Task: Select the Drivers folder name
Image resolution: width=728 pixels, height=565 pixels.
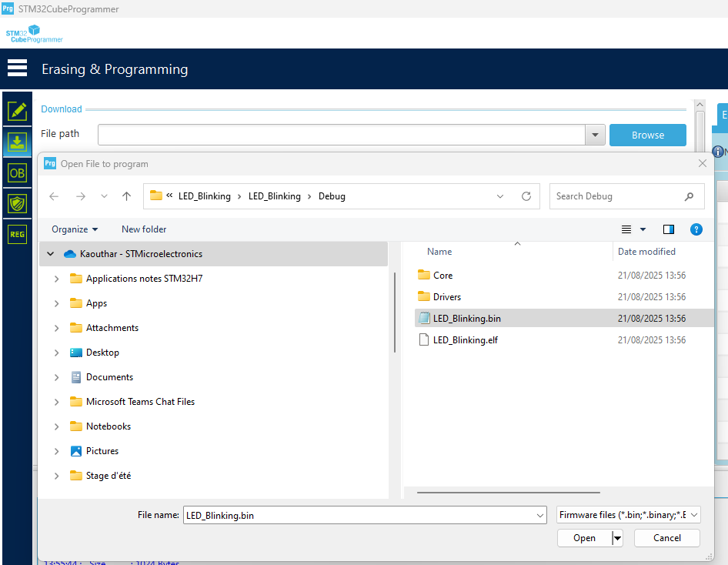Action: pyautogui.click(x=447, y=296)
